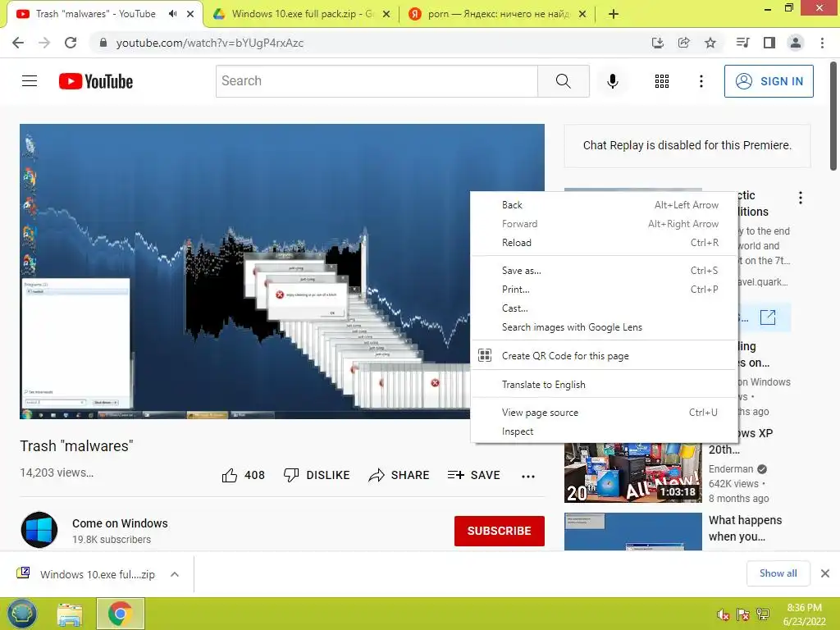Image resolution: width=840 pixels, height=630 pixels.
Task: Open Chrome's three-dot menu
Action: (822, 43)
